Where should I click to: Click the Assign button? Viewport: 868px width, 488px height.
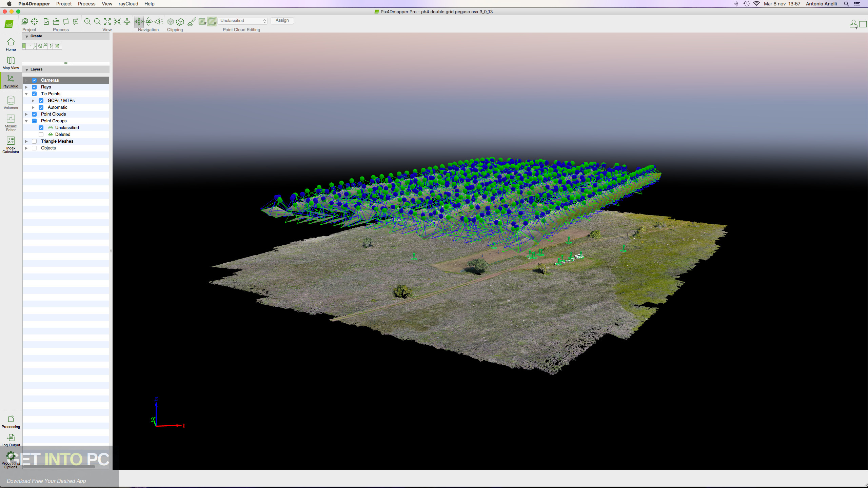[x=282, y=21]
